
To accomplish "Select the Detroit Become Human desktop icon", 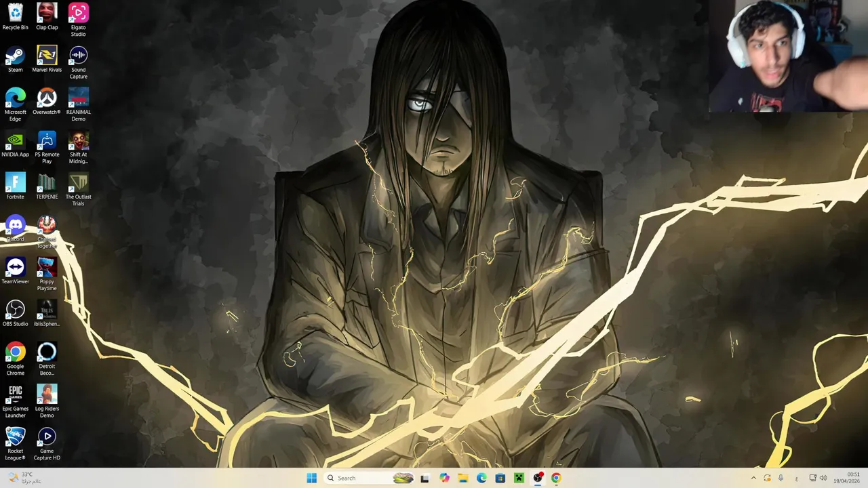I will click(x=47, y=359).
